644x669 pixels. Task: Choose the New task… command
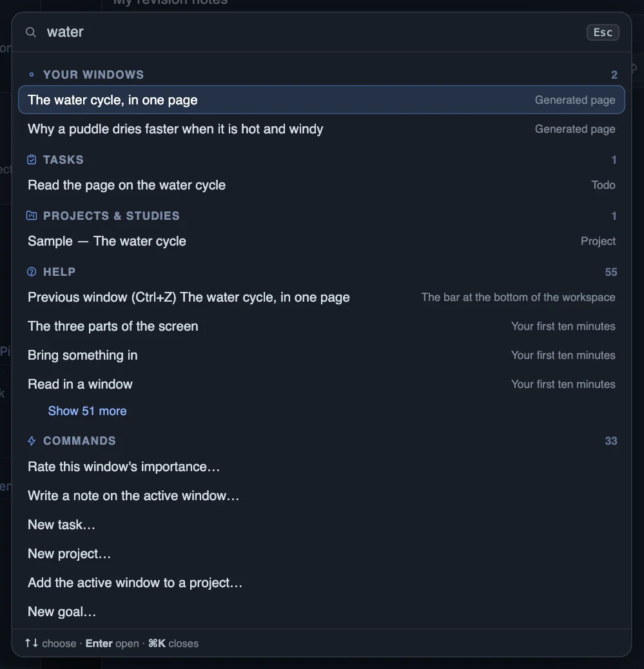pos(322,525)
